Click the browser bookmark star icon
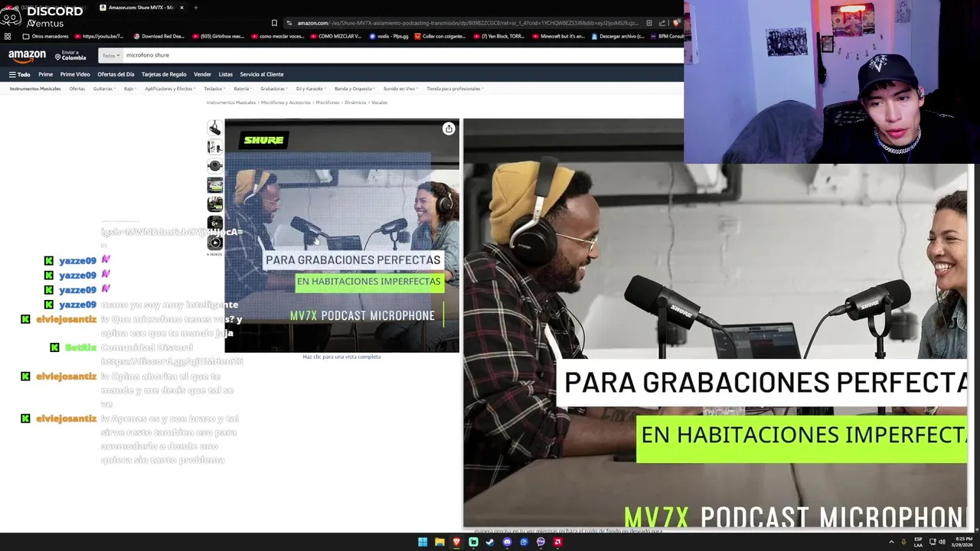Viewport: 980px width, 551px height. point(274,23)
